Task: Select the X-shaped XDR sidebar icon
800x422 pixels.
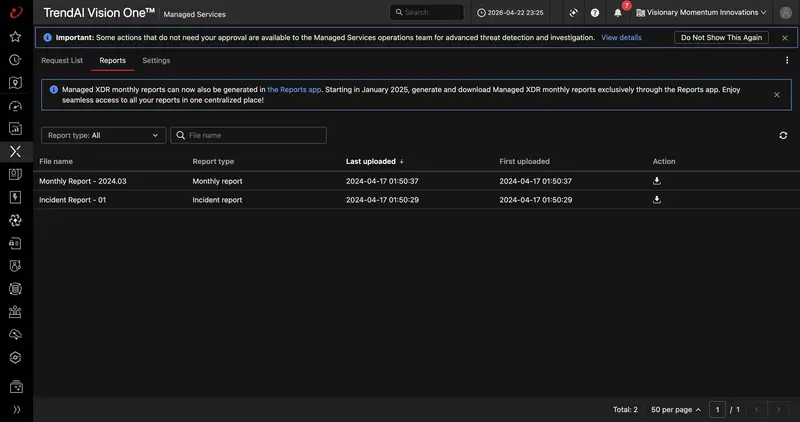Action: tap(15, 151)
